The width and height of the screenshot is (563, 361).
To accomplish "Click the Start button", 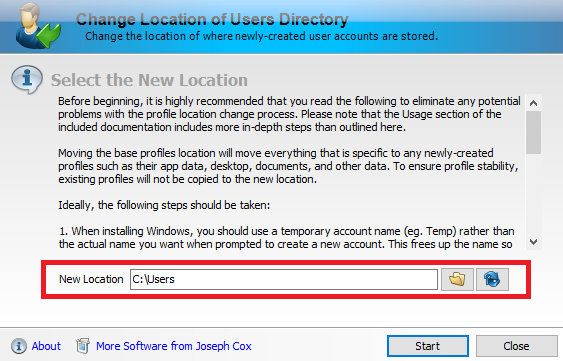I will [x=428, y=346].
